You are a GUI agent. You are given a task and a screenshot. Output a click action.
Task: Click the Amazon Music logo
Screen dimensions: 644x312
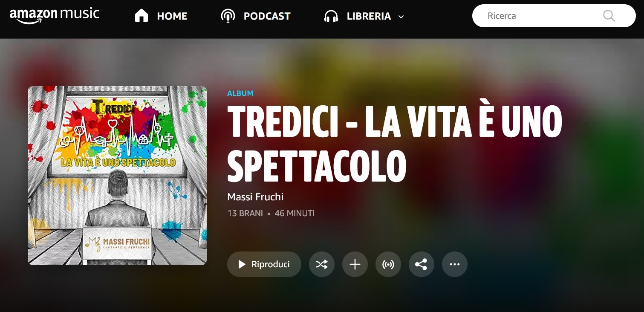point(55,16)
